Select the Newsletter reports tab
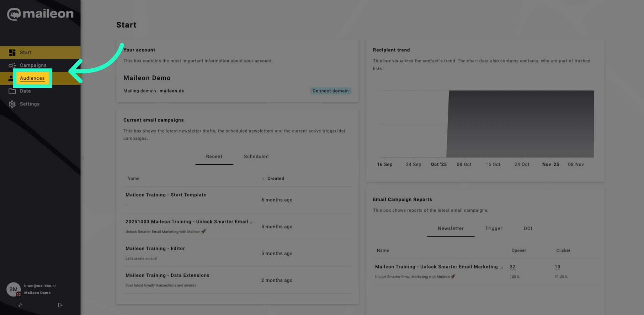Viewport: 644px width, 315px height. tap(451, 229)
